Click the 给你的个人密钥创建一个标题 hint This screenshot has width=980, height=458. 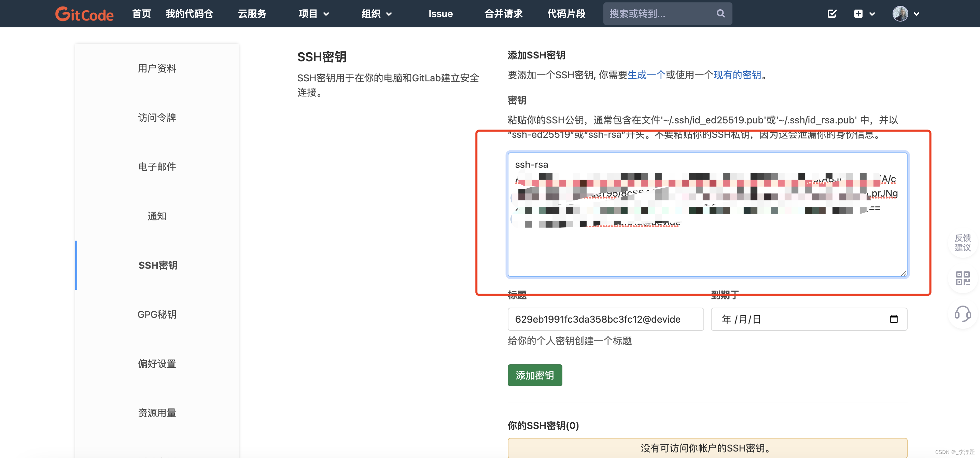tap(570, 341)
